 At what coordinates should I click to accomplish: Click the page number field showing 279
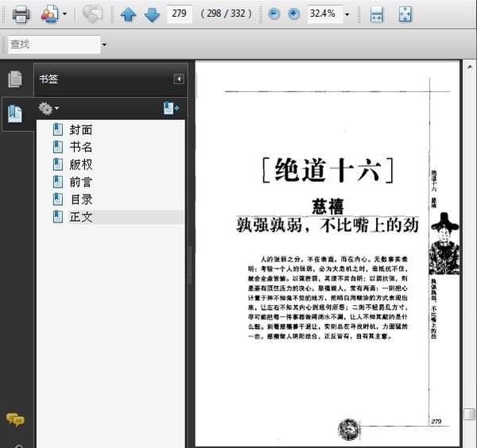(x=180, y=14)
